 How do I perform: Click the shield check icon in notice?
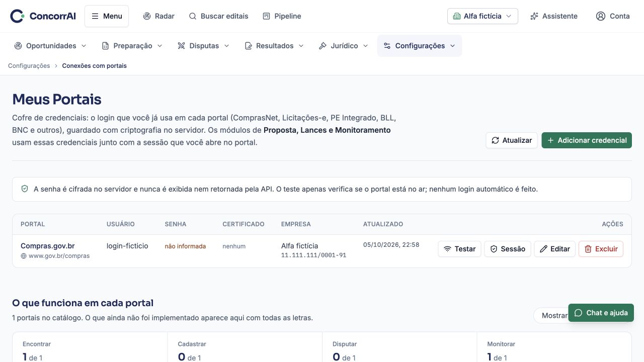(x=25, y=189)
